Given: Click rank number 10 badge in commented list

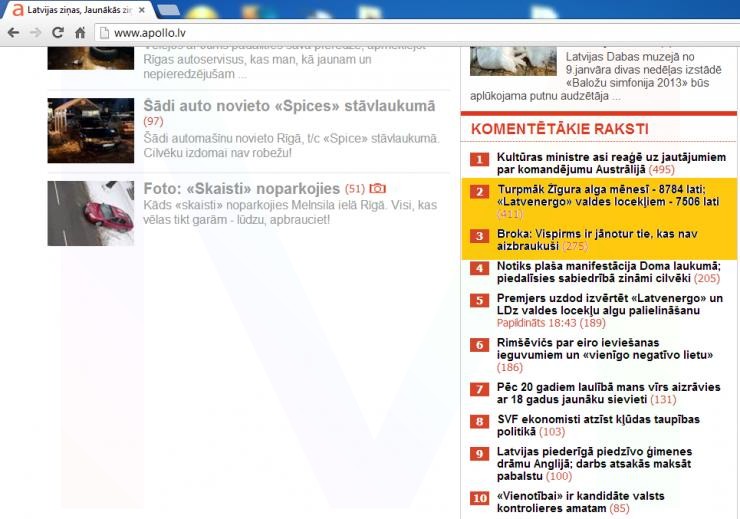Looking at the screenshot, I should pos(480,498).
